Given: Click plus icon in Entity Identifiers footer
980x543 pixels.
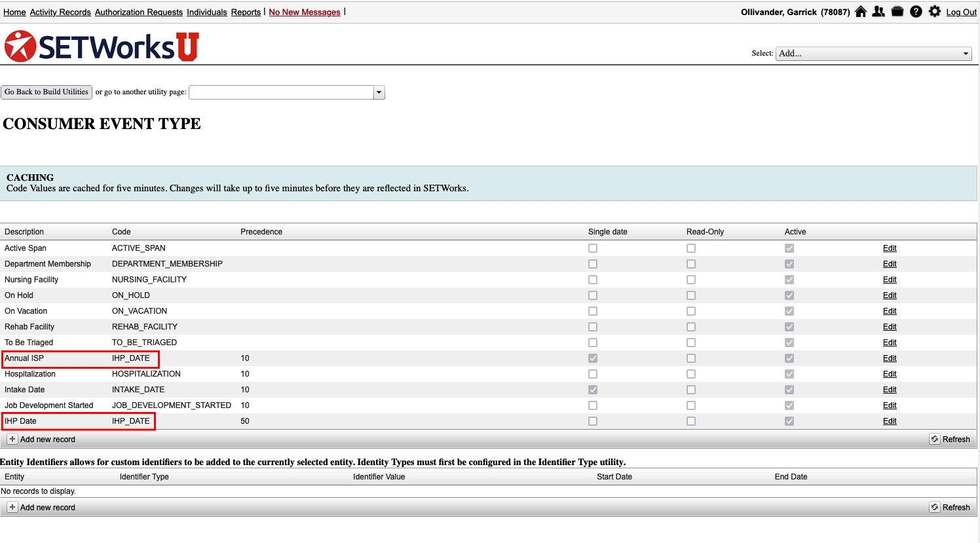Looking at the screenshot, I should click(12, 507).
